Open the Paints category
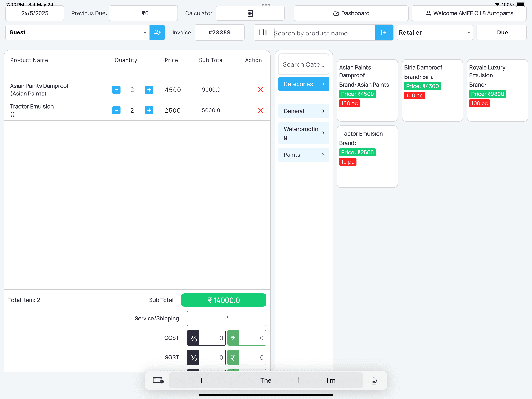 tap(304, 155)
